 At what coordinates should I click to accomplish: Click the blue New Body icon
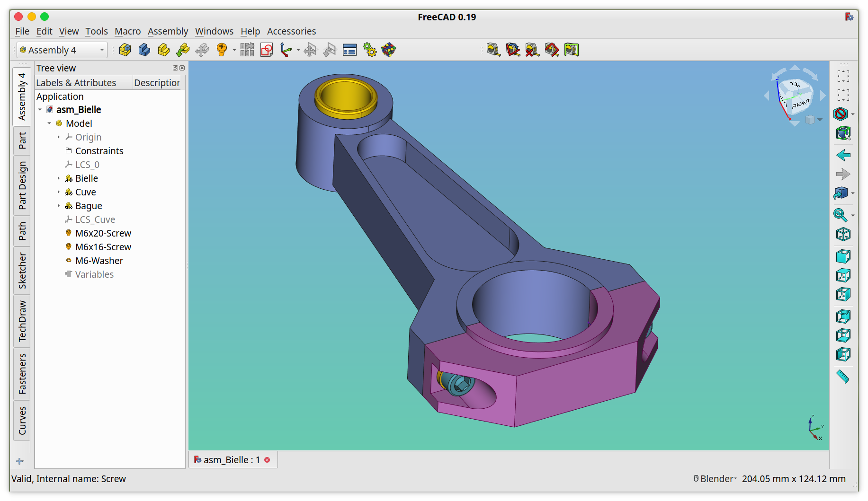pyautogui.click(x=144, y=50)
